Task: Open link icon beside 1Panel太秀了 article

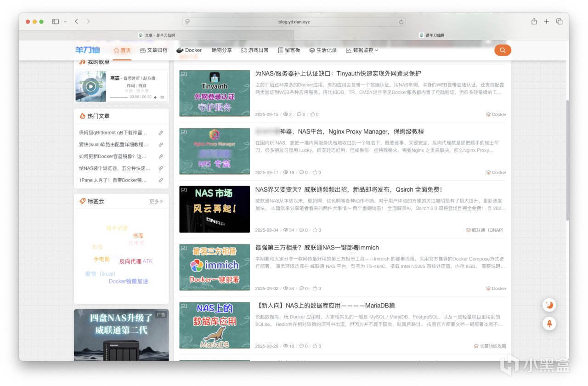Action: [x=161, y=180]
